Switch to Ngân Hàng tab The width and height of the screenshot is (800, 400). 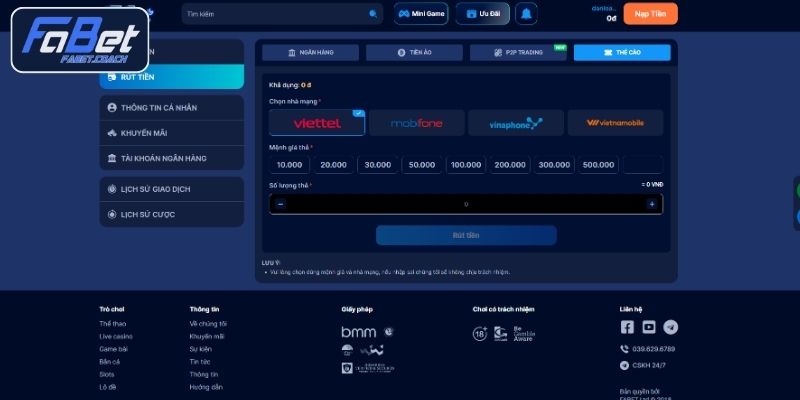[x=310, y=53]
